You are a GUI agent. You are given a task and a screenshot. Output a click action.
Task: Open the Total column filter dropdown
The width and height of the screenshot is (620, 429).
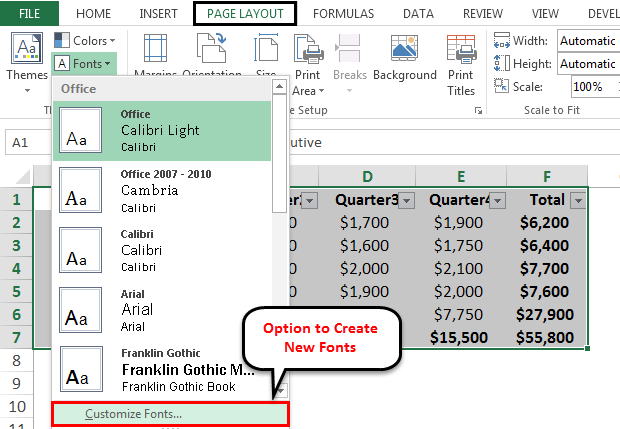(x=578, y=200)
